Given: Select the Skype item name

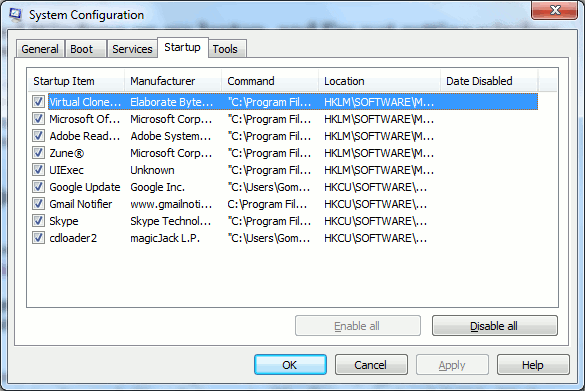Looking at the screenshot, I should coord(64,221).
